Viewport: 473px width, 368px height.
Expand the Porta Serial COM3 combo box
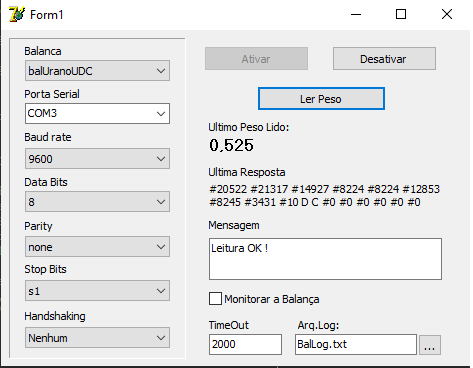pyautogui.click(x=97, y=114)
